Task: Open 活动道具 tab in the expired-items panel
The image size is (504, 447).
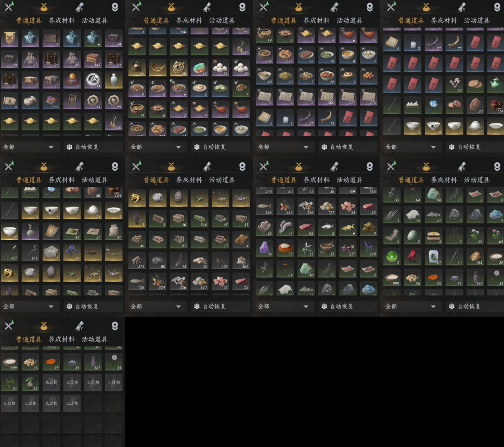Action: pyautogui.click(x=95, y=339)
